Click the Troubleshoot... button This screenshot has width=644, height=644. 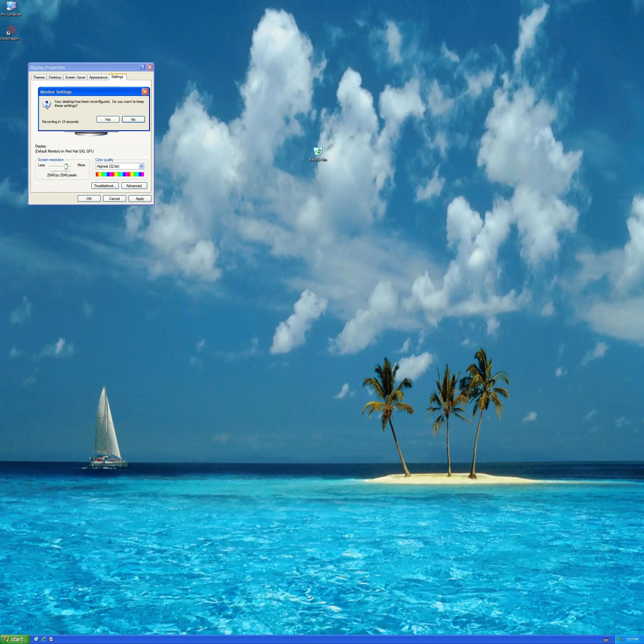click(105, 186)
